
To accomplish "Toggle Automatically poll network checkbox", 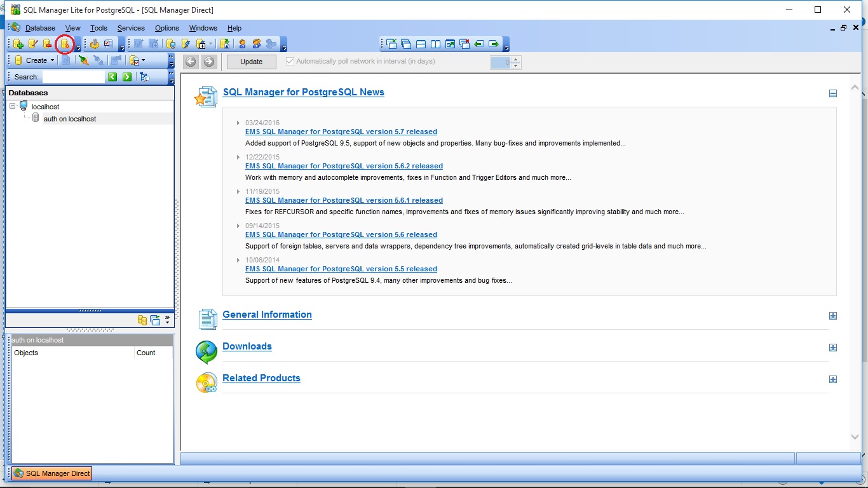I will point(290,62).
